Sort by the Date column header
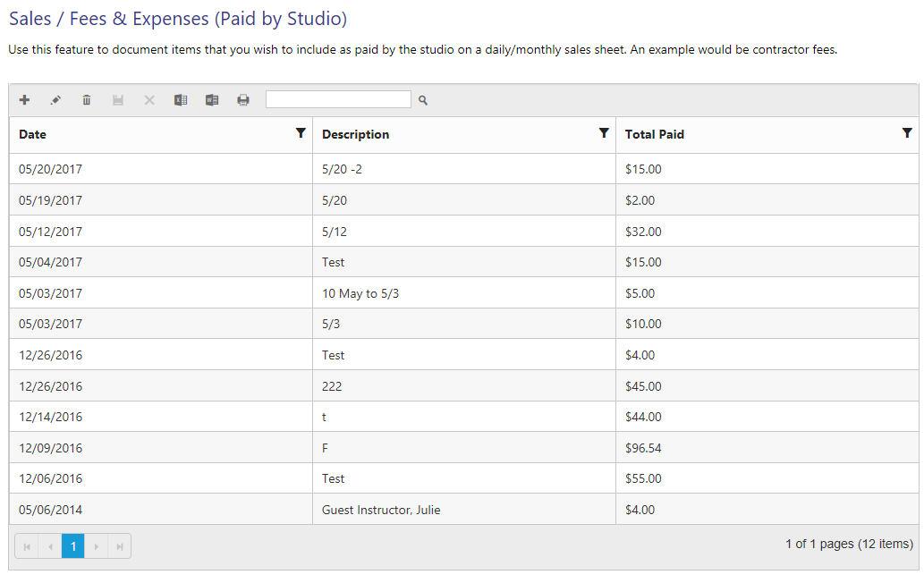Viewport: 924px width, 583px height. [33, 135]
